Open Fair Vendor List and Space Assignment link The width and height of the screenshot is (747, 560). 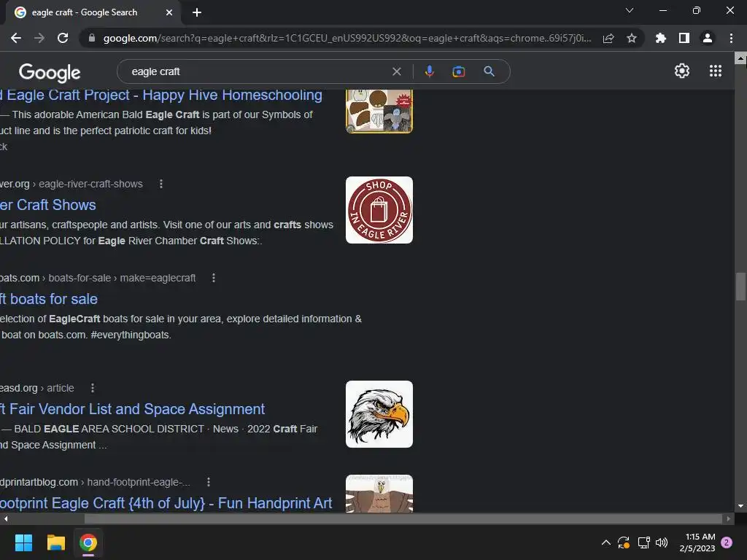pos(133,409)
